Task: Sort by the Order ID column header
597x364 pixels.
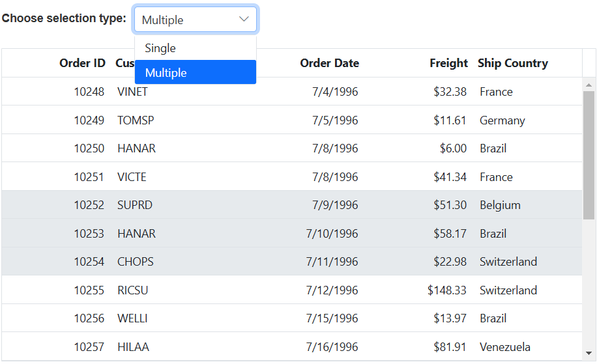Action: point(82,63)
